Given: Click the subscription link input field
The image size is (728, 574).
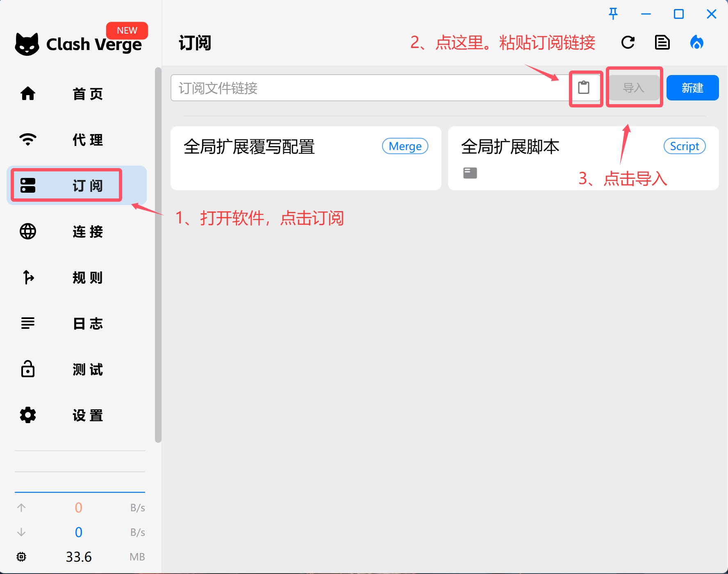Looking at the screenshot, I should coord(369,88).
